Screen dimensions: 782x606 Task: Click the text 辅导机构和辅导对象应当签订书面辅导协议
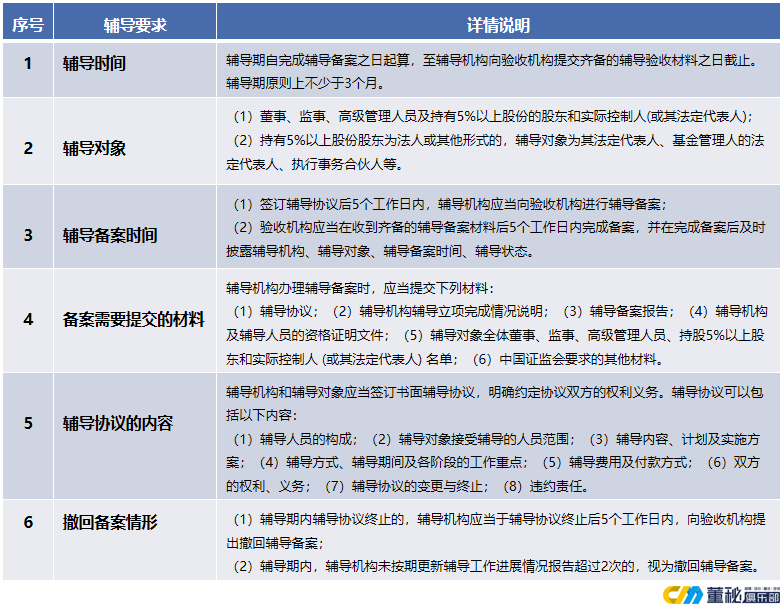click(351, 392)
